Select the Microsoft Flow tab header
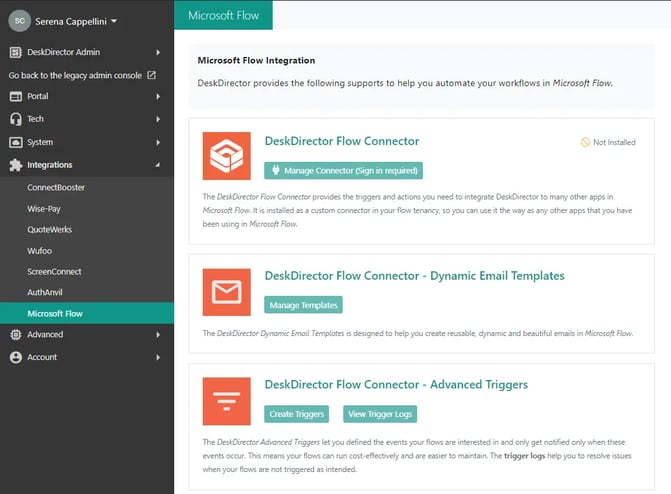The height and width of the screenshot is (494, 671). tap(223, 15)
